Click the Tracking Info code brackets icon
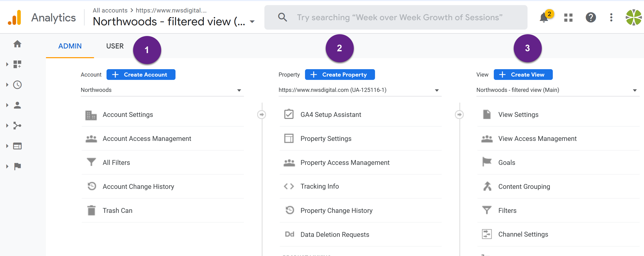Image resolution: width=644 pixels, height=256 pixels. [x=289, y=186]
